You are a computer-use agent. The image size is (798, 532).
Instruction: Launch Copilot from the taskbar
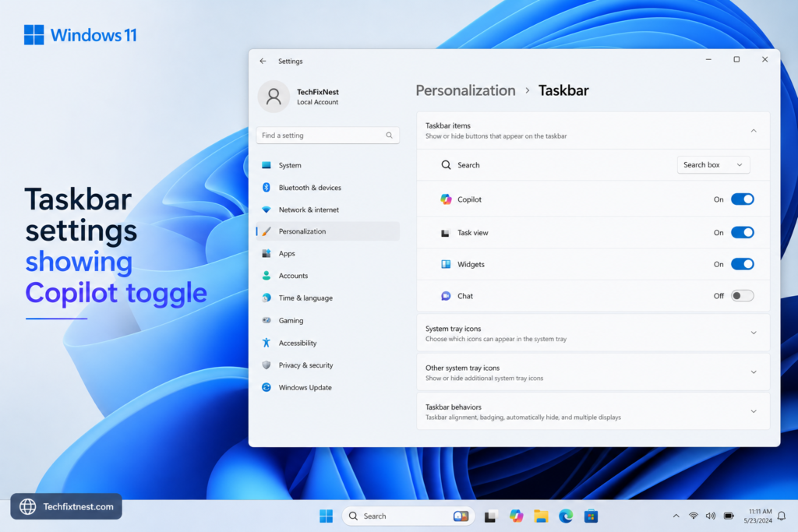516,516
